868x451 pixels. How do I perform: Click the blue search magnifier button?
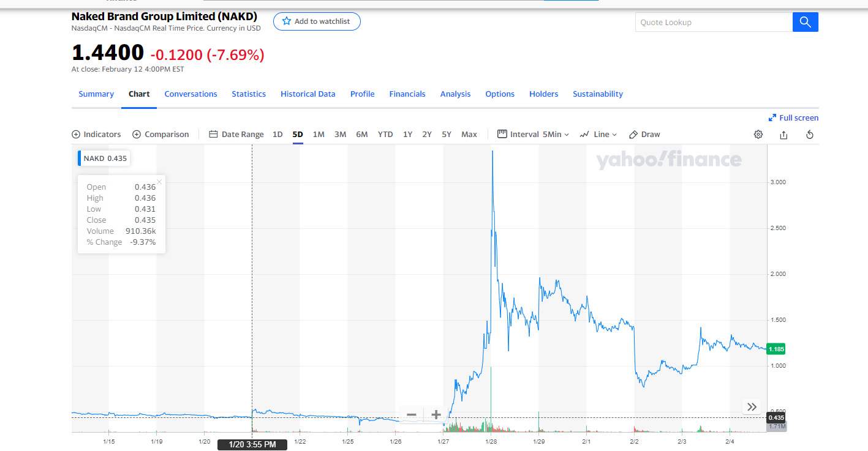pyautogui.click(x=806, y=22)
